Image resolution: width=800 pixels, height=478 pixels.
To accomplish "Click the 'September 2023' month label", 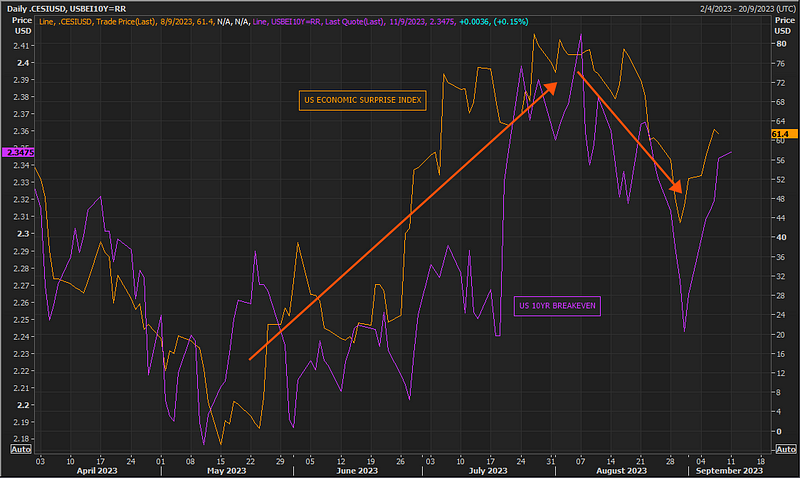I will (x=729, y=470).
